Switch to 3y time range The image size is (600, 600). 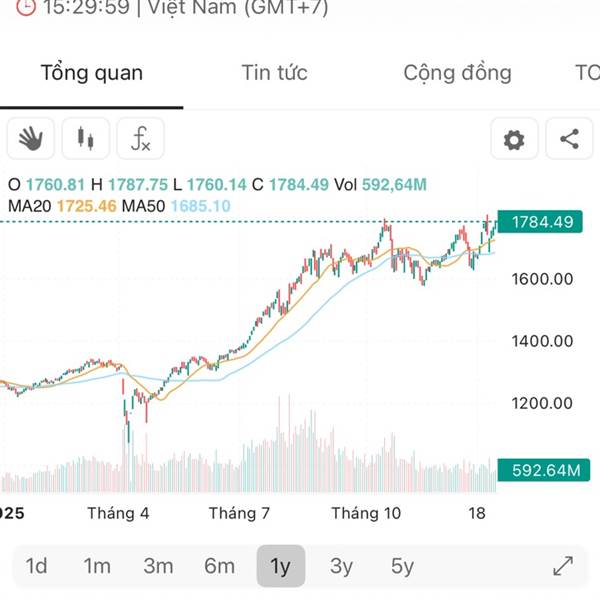click(x=341, y=566)
